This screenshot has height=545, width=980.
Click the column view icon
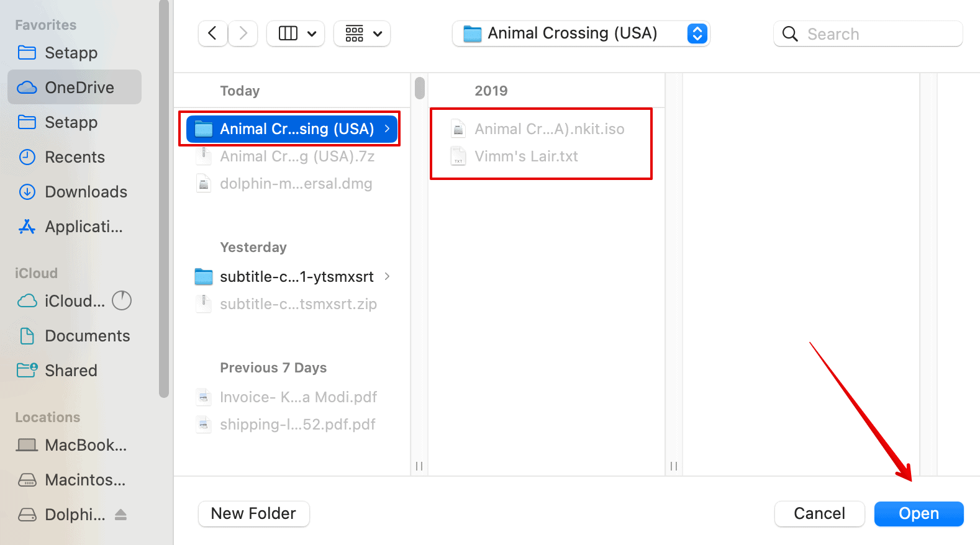coord(288,34)
